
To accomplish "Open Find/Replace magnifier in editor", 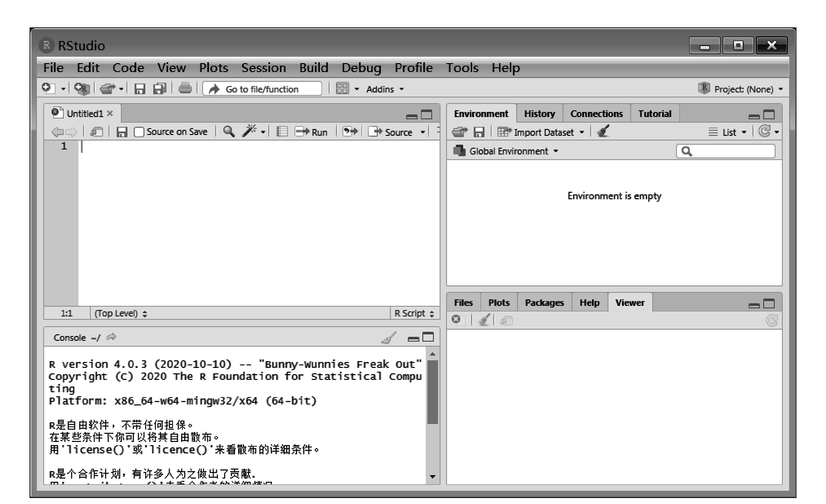I will (229, 132).
